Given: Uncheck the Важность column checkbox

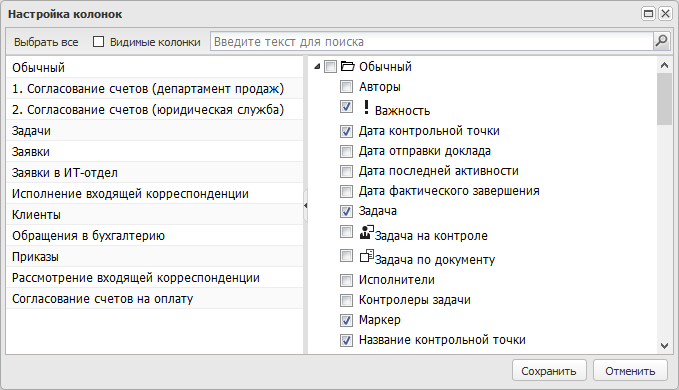Looking at the screenshot, I should pyautogui.click(x=346, y=106).
